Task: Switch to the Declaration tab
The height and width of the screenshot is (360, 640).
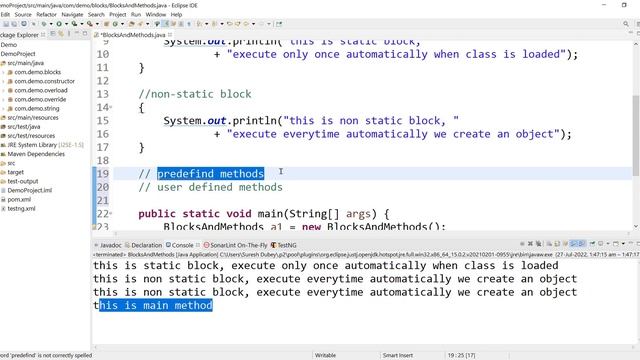Action: tap(143, 245)
